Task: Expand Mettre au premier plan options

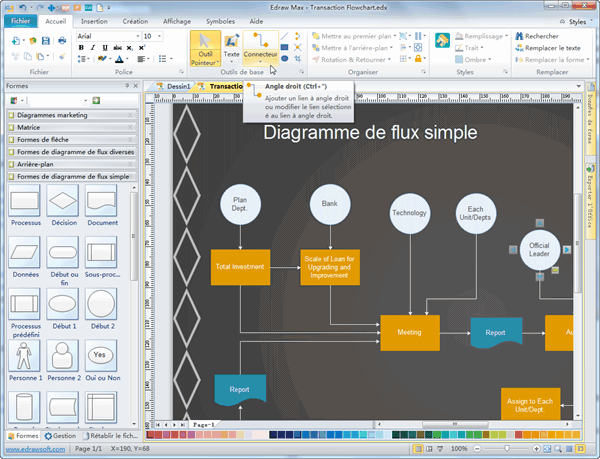Action: [x=395, y=36]
